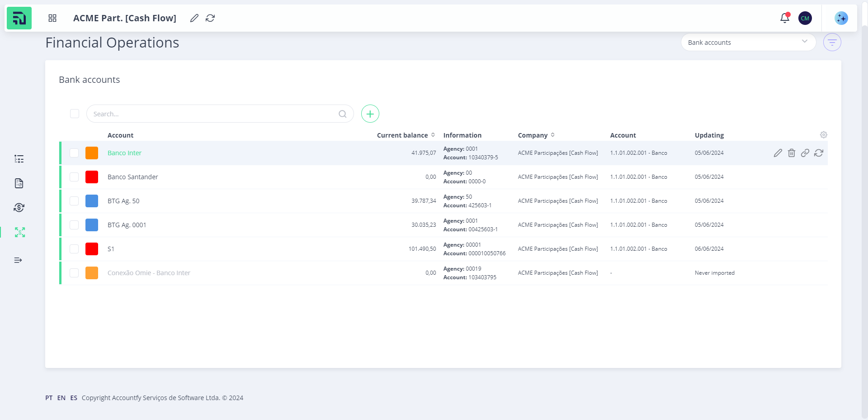Switch language to EN
The width and height of the screenshot is (868, 420).
click(x=61, y=398)
